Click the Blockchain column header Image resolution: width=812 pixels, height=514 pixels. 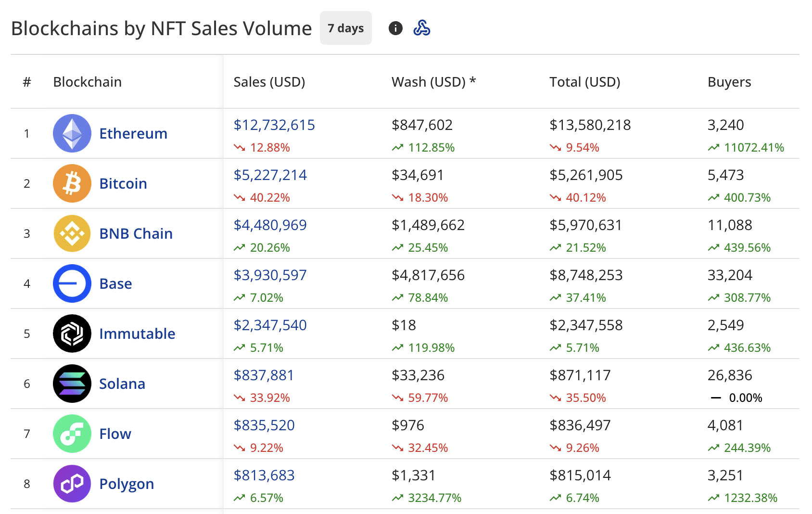click(x=88, y=82)
